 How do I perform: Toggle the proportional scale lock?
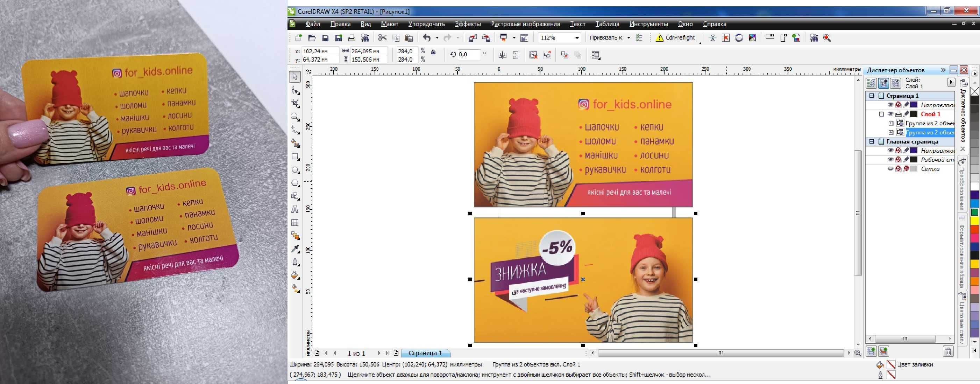click(433, 52)
